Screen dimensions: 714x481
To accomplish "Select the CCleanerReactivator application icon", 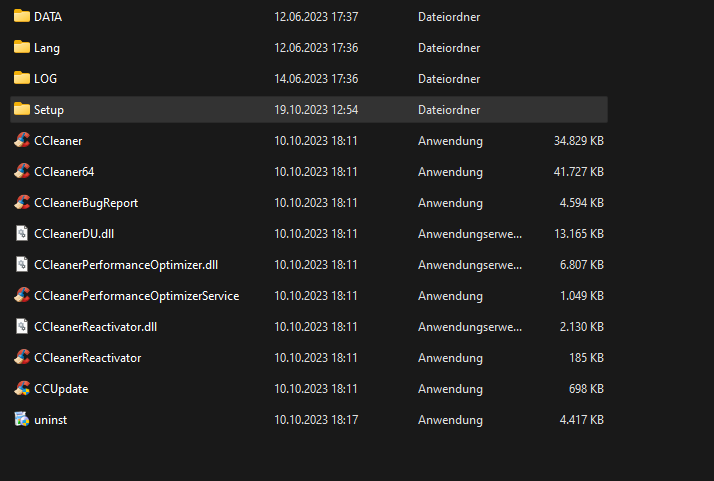I will click(22, 358).
